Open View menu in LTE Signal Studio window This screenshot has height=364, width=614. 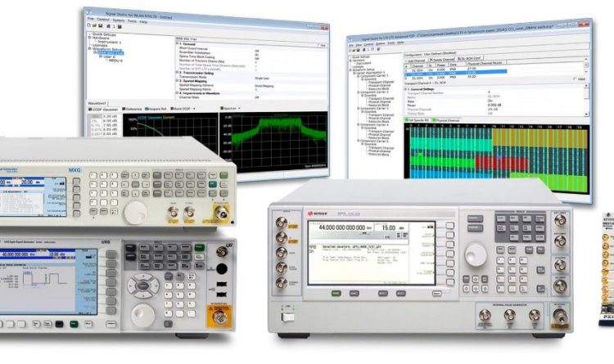point(359,45)
